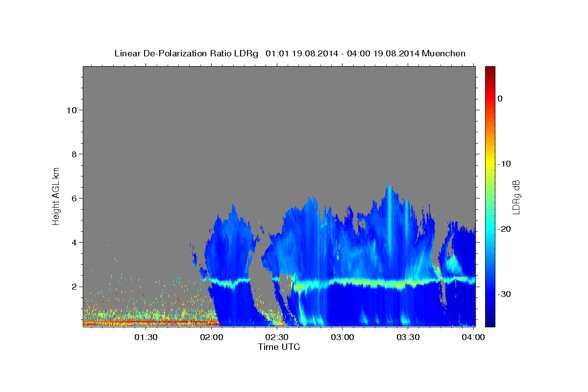Click the 01:30 time axis label
The width and height of the screenshot is (588, 392).
[x=146, y=337]
